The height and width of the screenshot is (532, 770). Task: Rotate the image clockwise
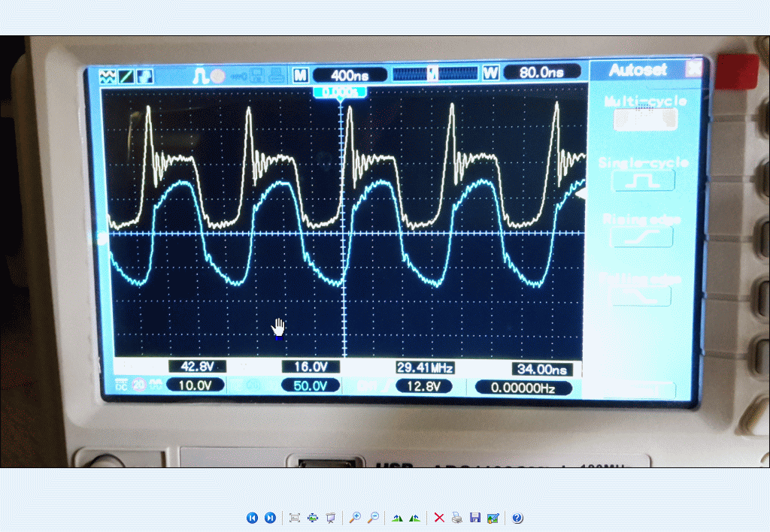(x=397, y=518)
